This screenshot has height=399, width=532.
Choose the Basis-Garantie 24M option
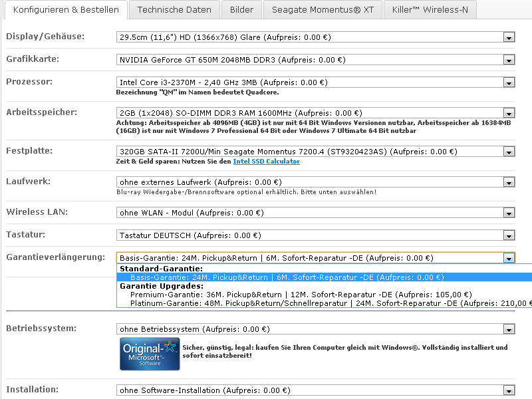tap(324, 277)
